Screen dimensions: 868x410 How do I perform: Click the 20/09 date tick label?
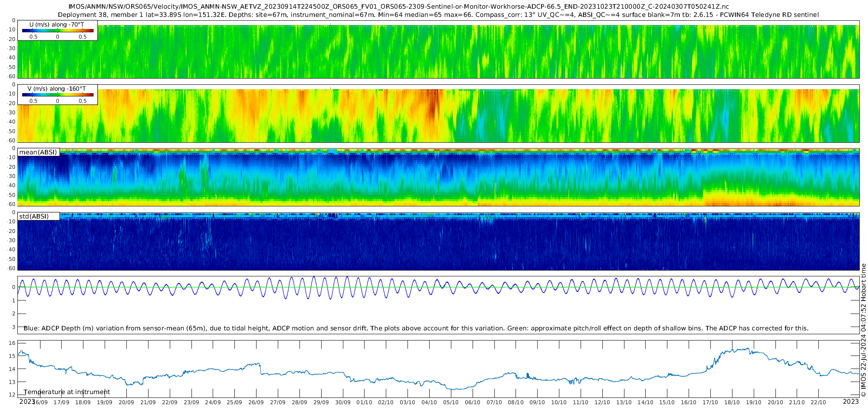126,402
